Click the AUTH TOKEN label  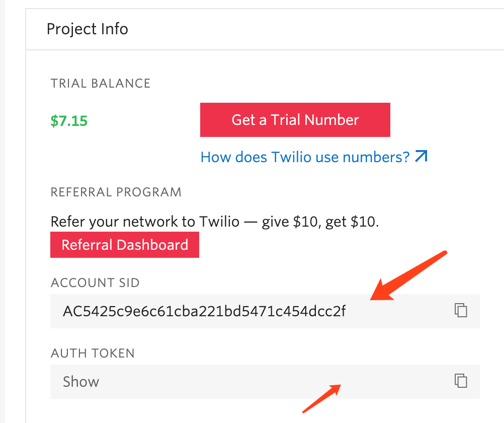[x=93, y=354]
